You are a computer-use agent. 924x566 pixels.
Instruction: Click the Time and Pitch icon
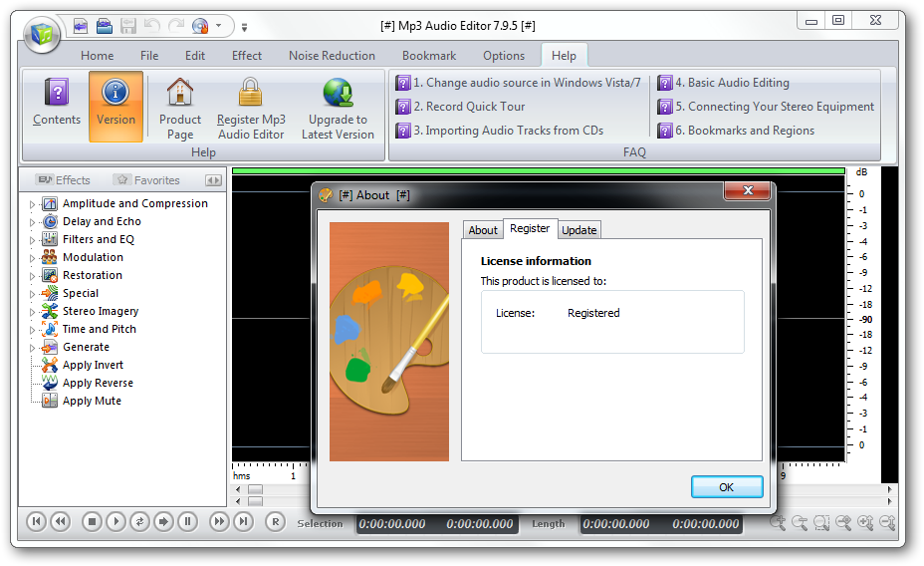pyautogui.click(x=50, y=329)
